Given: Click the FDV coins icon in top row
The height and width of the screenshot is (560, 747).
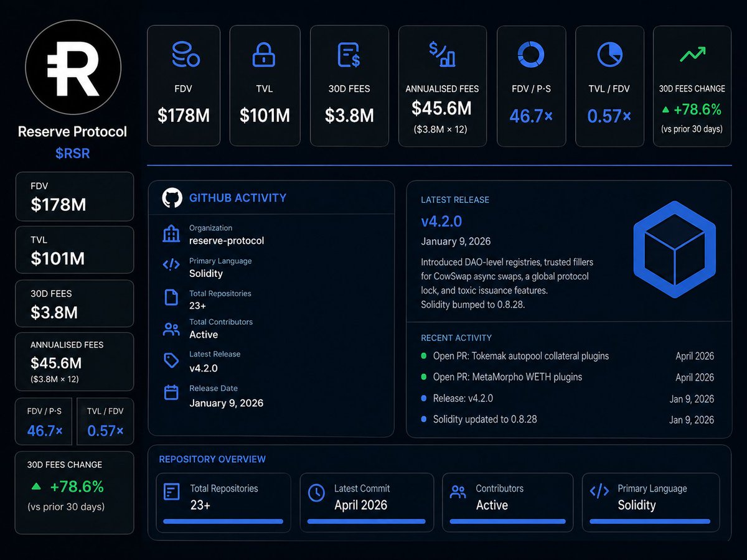Looking at the screenshot, I should pos(185,55).
